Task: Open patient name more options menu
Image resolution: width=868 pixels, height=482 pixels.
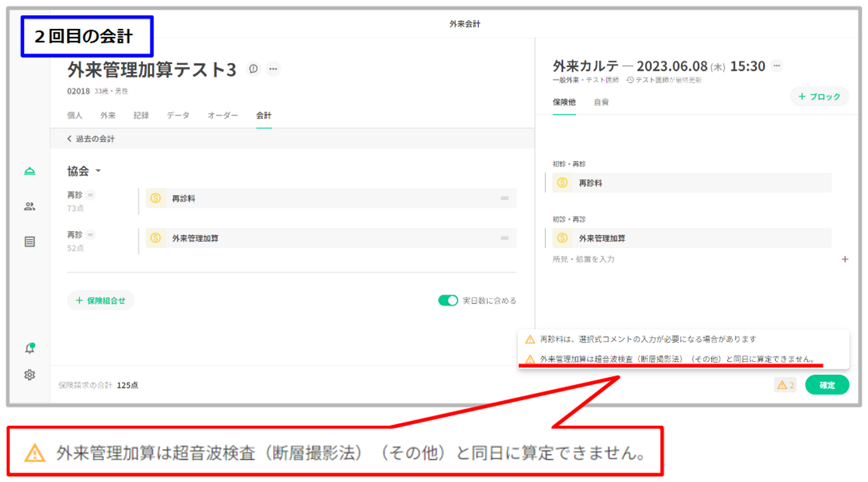Action: [273, 69]
